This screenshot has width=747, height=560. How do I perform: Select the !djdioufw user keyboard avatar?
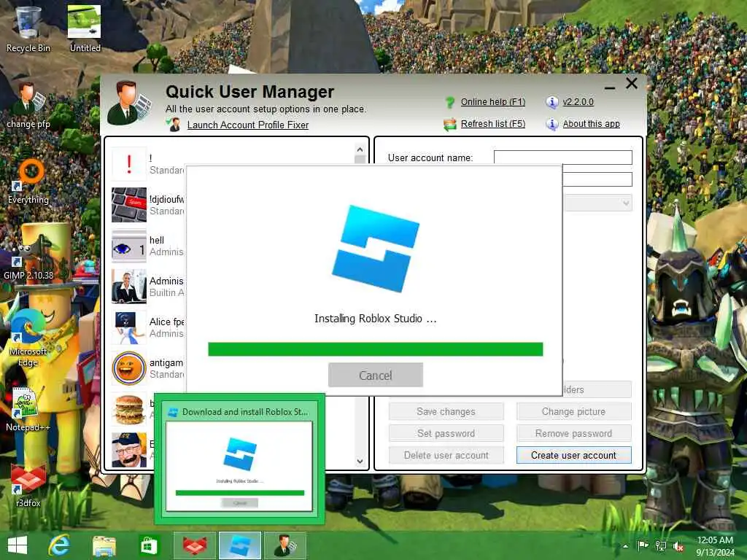coord(129,205)
